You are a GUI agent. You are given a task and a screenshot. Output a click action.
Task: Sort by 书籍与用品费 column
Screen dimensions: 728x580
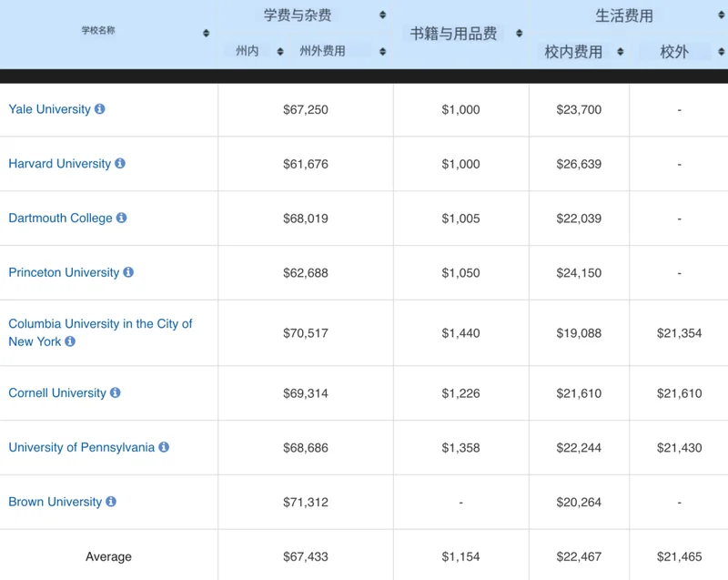[520, 34]
